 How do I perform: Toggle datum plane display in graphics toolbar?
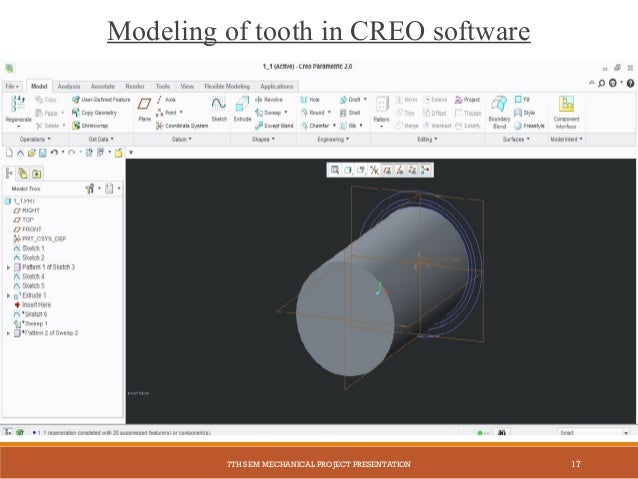click(x=387, y=170)
